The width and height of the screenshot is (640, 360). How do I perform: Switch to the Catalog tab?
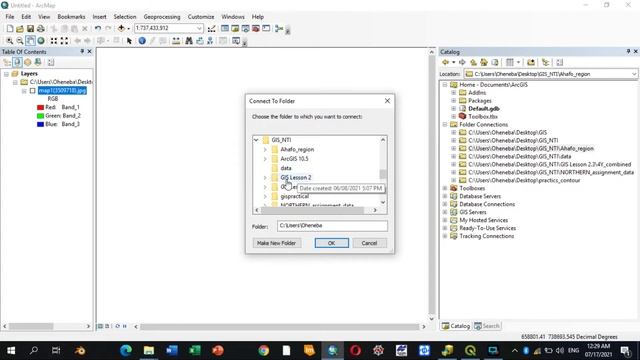tap(456, 326)
